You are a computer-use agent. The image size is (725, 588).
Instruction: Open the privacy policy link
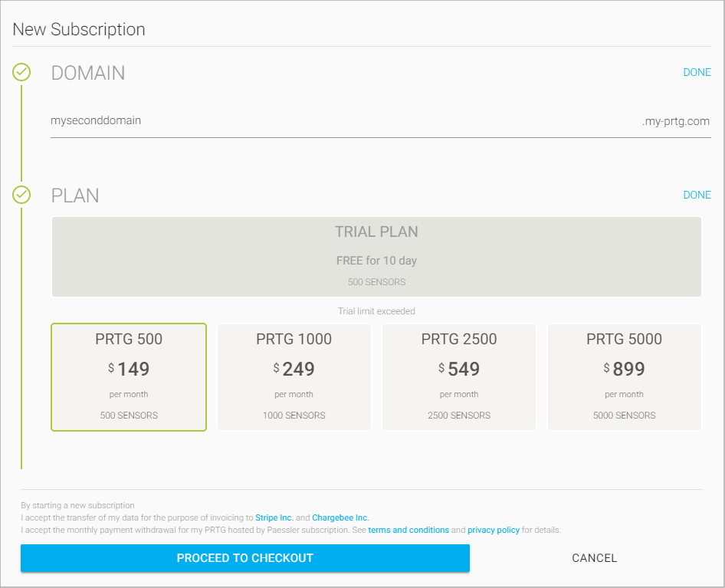pos(494,530)
